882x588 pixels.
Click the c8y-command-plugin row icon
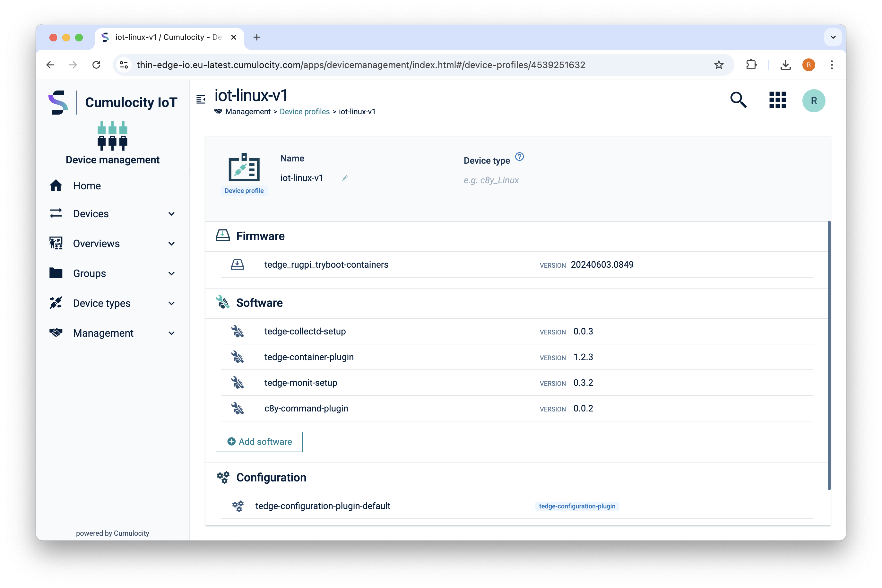click(x=238, y=408)
